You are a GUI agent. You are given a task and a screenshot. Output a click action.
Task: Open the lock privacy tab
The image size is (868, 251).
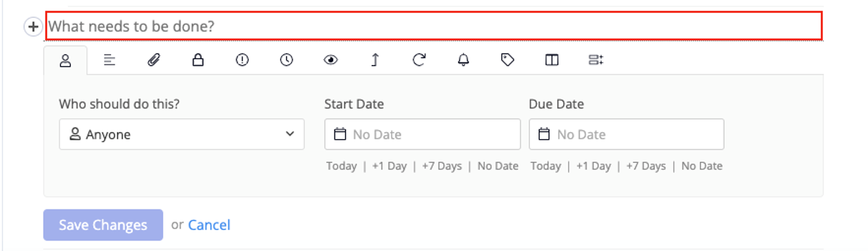pyautogui.click(x=198, y=60)
